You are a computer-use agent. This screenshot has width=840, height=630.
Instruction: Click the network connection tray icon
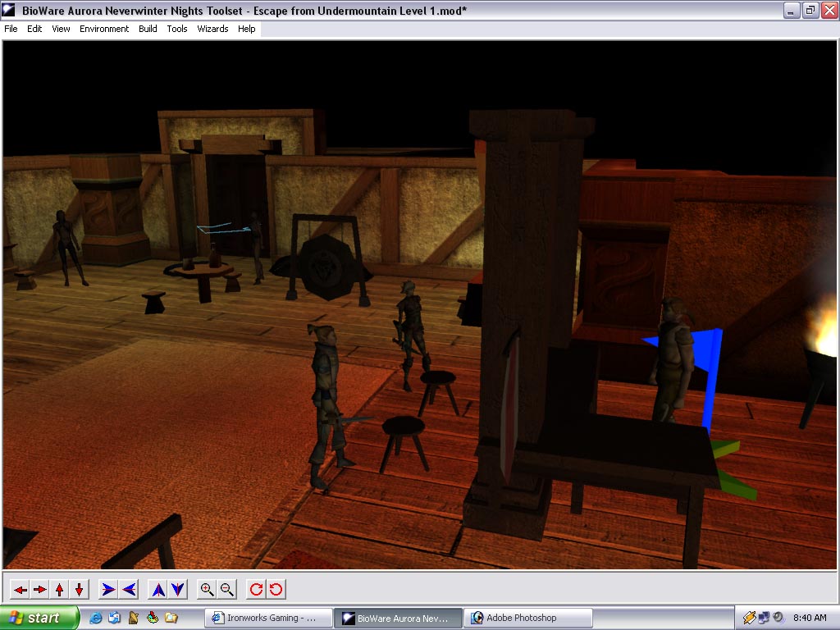(764, 618)
